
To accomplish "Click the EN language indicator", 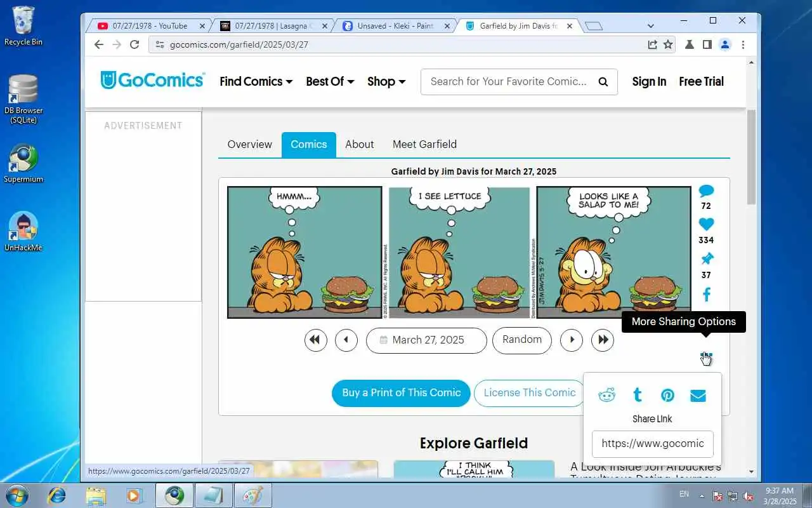I will pyautogui.click(x=684, y=494).
